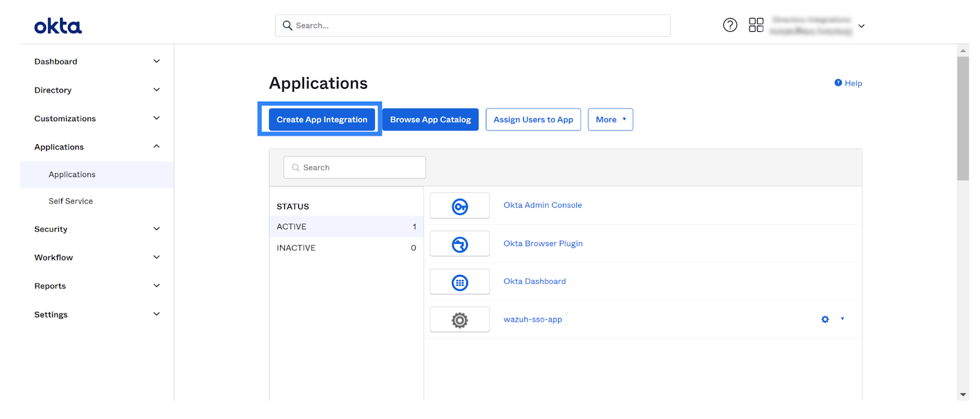Viewport: 980px width, 419px height.
Task: Click the scrollbar down arrow
Action: (963, 395)
